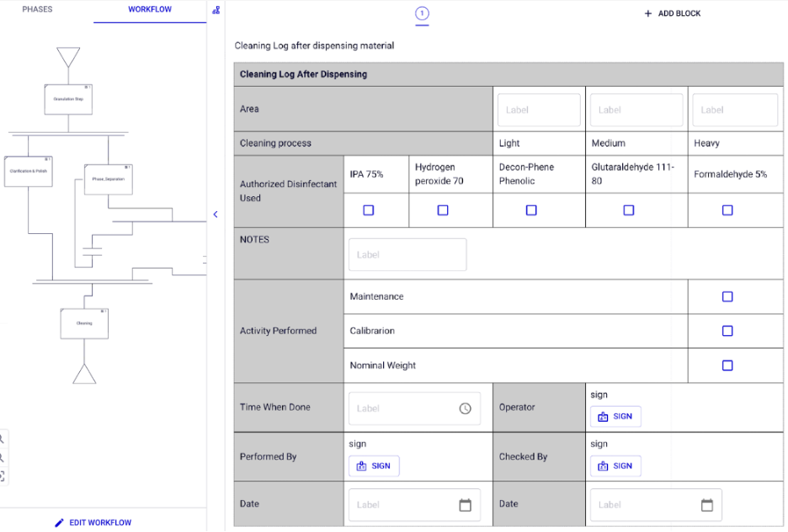
Task: Enable the Formaldehyde 5% checkbox
Action: click(x=727, y=210)
